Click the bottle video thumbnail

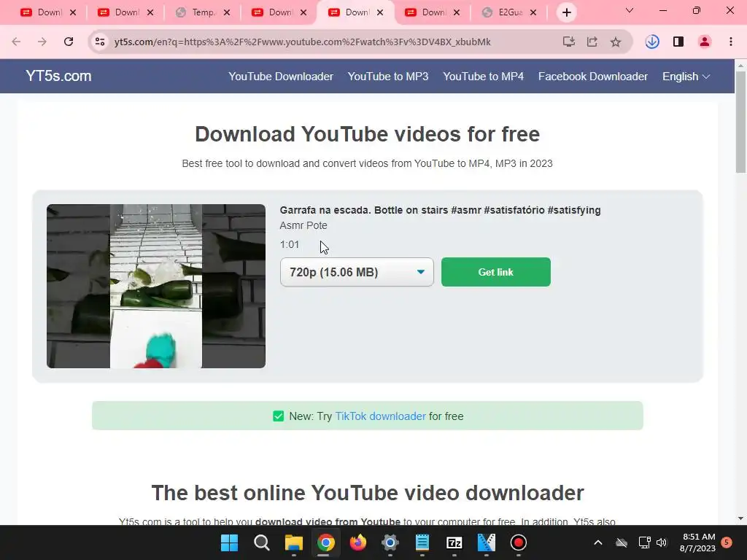click(156, 286)
